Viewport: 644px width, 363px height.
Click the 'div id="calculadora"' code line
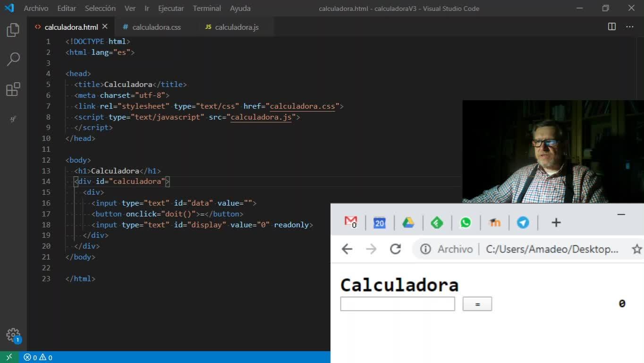pos(122,182)
